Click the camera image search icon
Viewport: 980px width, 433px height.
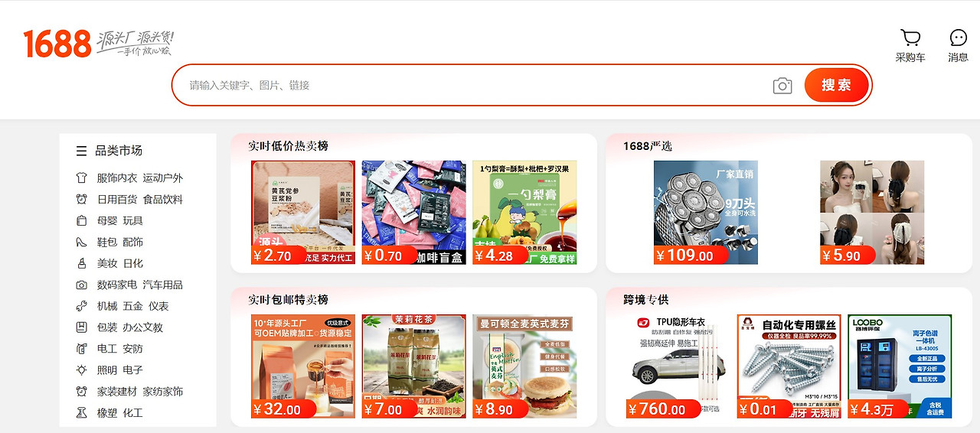(782, 86)
